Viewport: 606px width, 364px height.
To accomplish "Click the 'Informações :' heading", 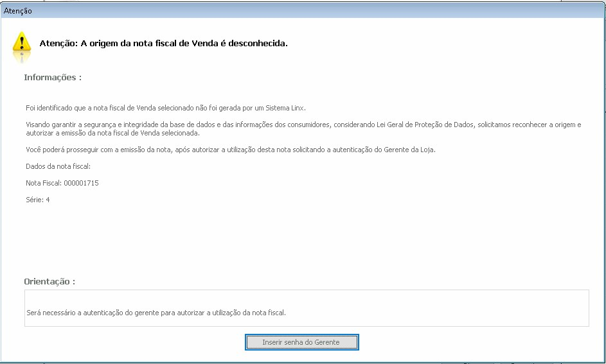I will (x=53, y=77).
